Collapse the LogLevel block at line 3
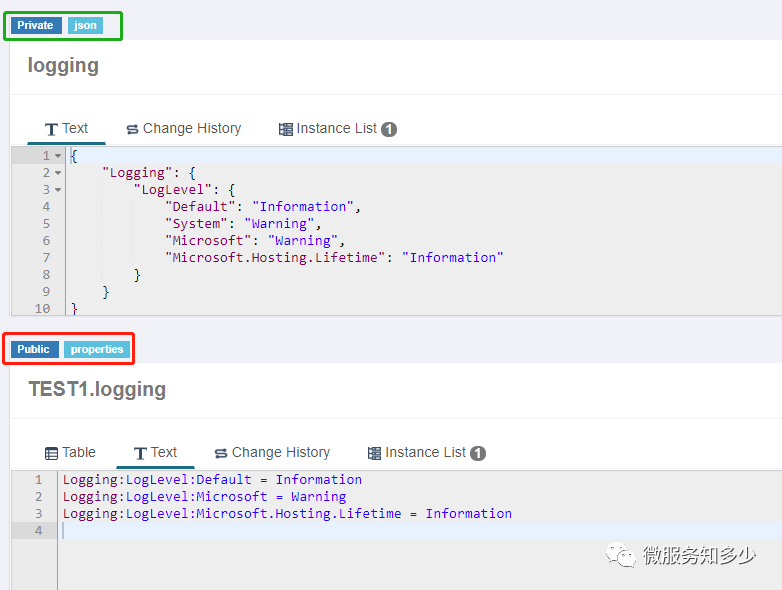Viewport: 782px width, 590px height. (58, 190)
